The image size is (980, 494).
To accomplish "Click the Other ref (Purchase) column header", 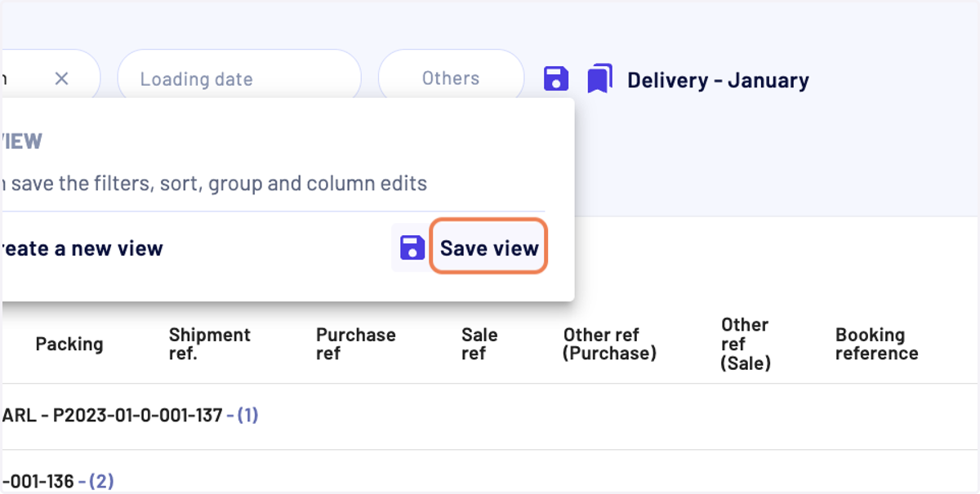I will coord(609,344).
